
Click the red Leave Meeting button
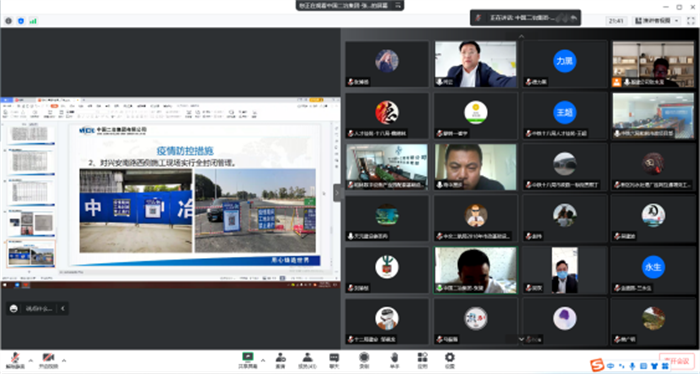click(x=677, y=361)
